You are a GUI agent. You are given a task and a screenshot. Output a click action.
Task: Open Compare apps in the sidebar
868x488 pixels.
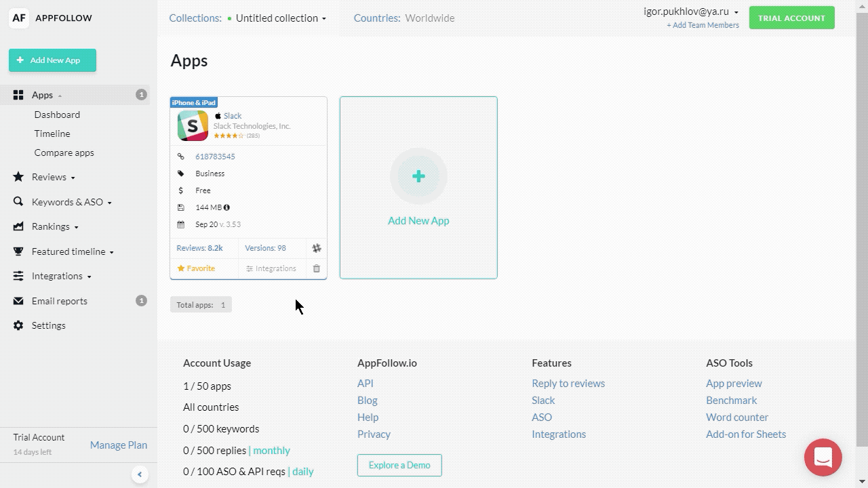[64, 152]
